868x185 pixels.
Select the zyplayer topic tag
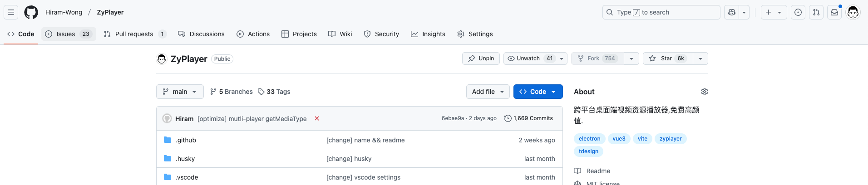pyautogui.click(x=671, y=139)
